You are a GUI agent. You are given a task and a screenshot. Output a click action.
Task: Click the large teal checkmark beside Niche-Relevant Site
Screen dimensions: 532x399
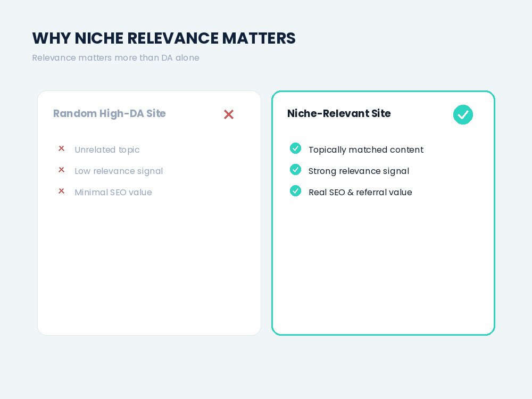[463, 115]
